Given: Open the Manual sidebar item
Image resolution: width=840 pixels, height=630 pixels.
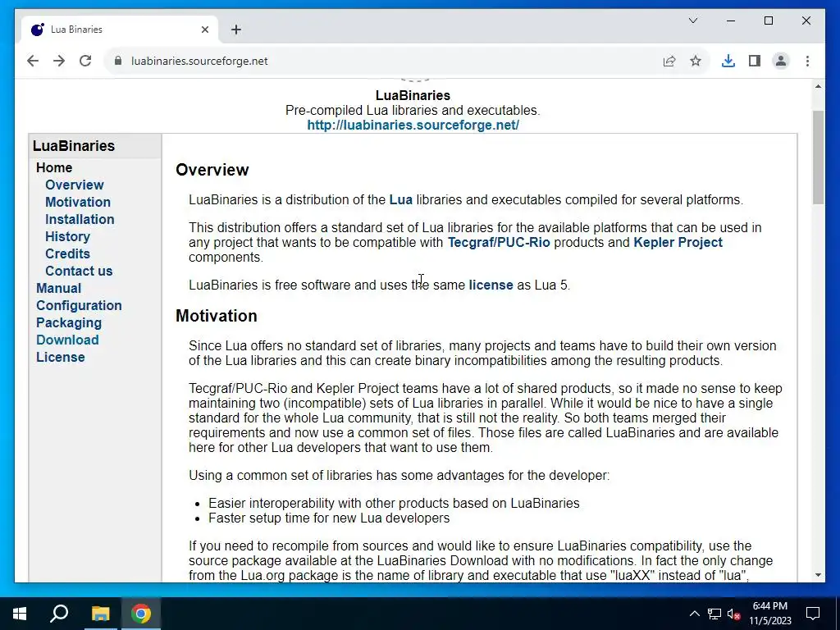Looking at the screenshot, I should (58, 288).
